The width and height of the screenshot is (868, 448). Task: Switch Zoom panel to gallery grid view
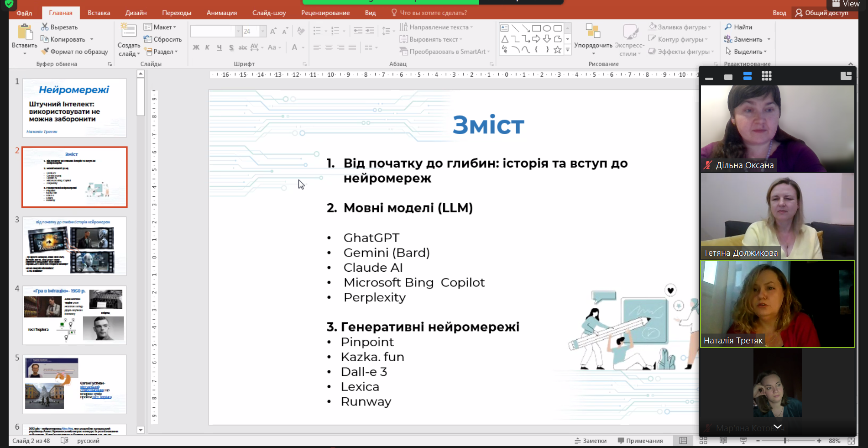[x=766, y=76]
